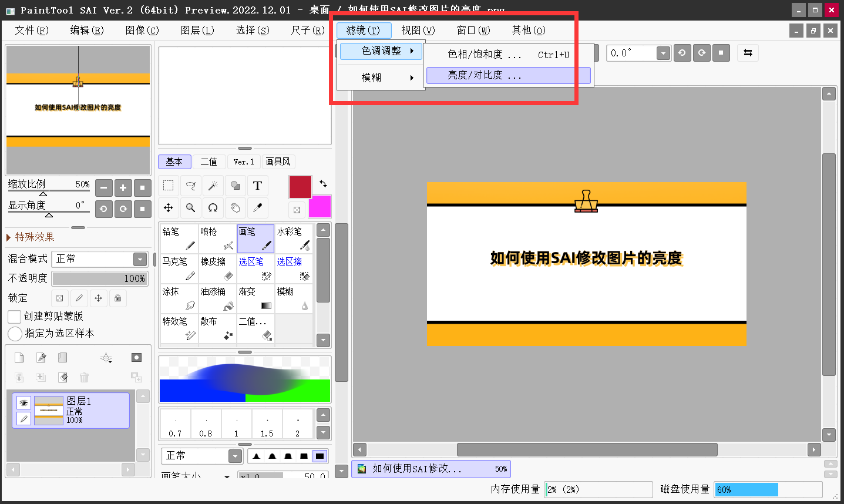This screenshot has width=844, height=504.
Task: Choose the 橡皮擦 eraser
Action: click(x=217, y=268)
